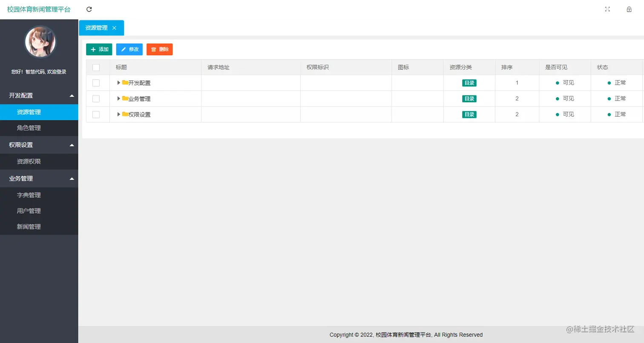Check the 开发配置 row checkbox
Viewport: 644px width, 343px height.
point(96,83)
